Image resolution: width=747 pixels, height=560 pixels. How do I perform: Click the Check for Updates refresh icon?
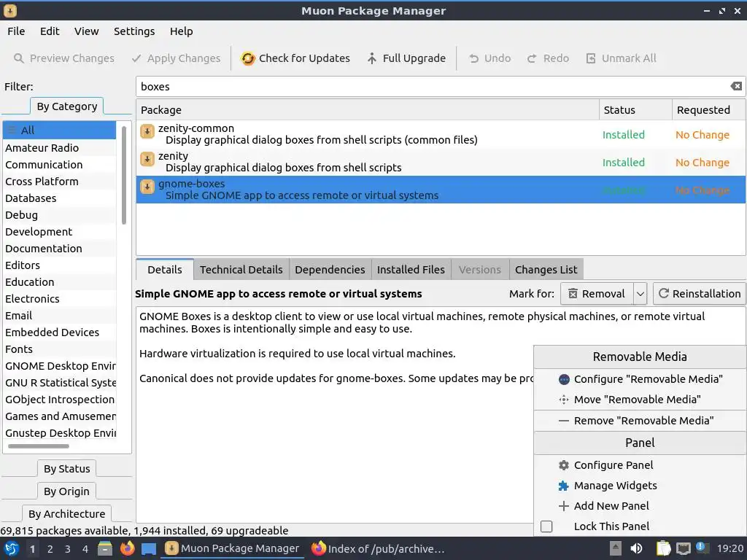pyautogui.click(x=248, y=58)
